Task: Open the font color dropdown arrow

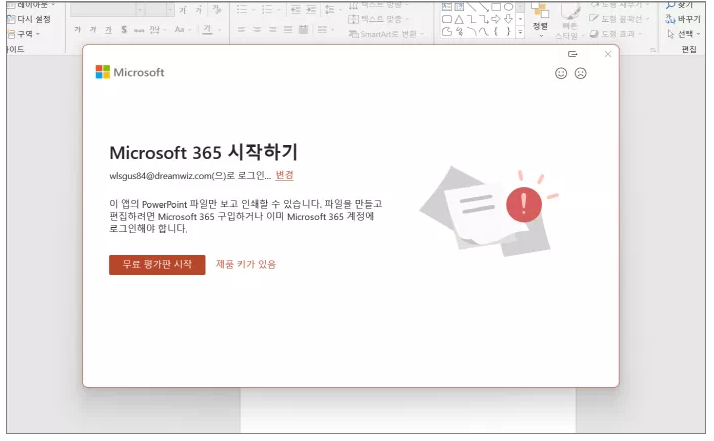Action: coord(219,30)
